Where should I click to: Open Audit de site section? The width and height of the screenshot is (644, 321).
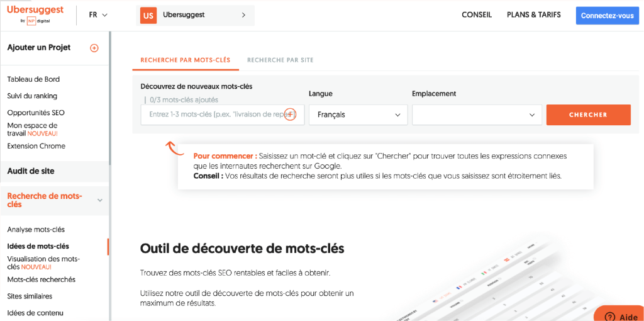31,171
